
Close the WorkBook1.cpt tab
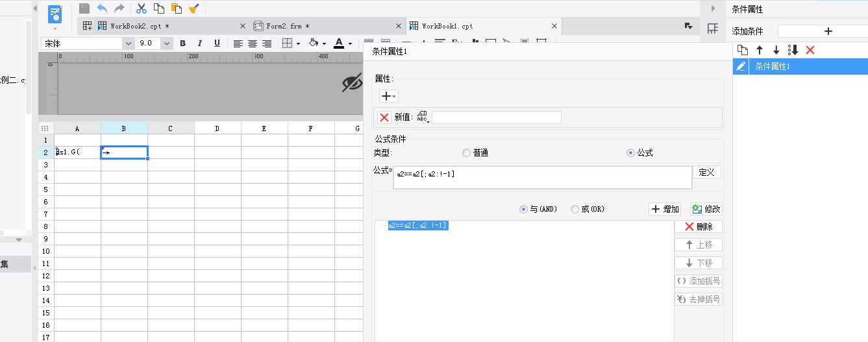554,26
